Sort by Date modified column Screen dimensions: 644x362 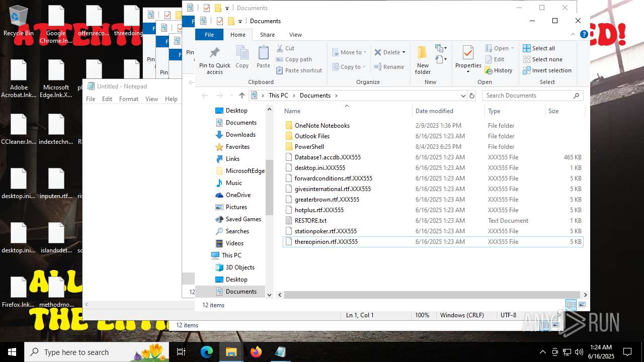click(x=448, y=111)
